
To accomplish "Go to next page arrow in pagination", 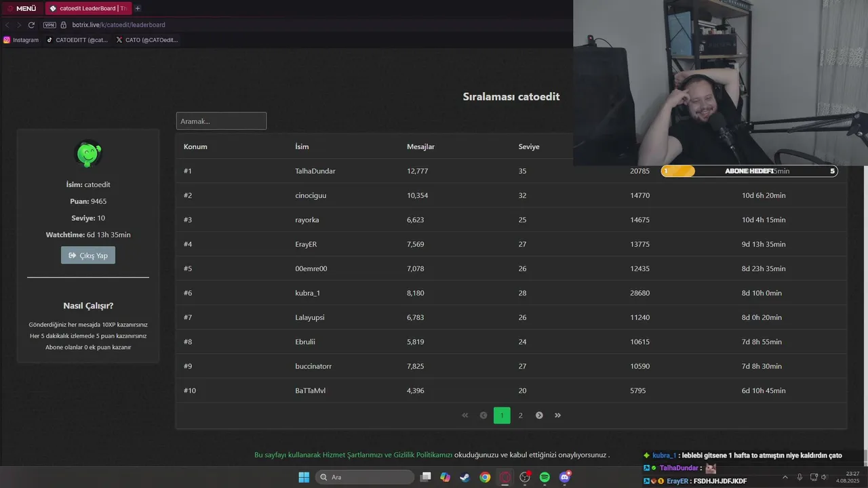I will coord(539,415).
